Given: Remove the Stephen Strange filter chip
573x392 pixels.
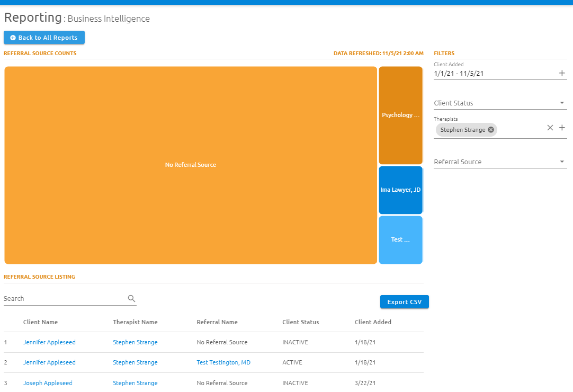Looking at the screenshot, I should tap(491, 130).
